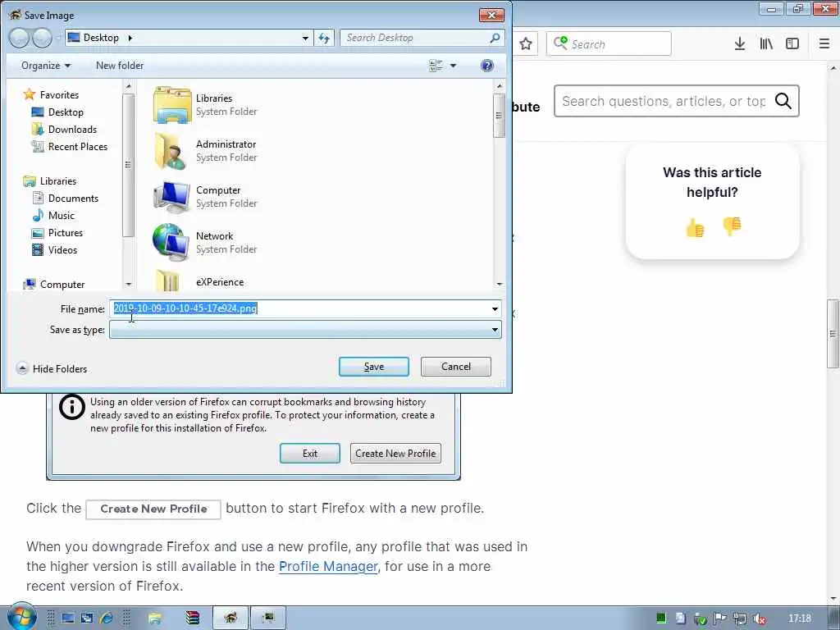The height and width of the screenshot is (630, 840).
Task: Click the change view icon in dialog toolbar
Action: tap(436, 66)
